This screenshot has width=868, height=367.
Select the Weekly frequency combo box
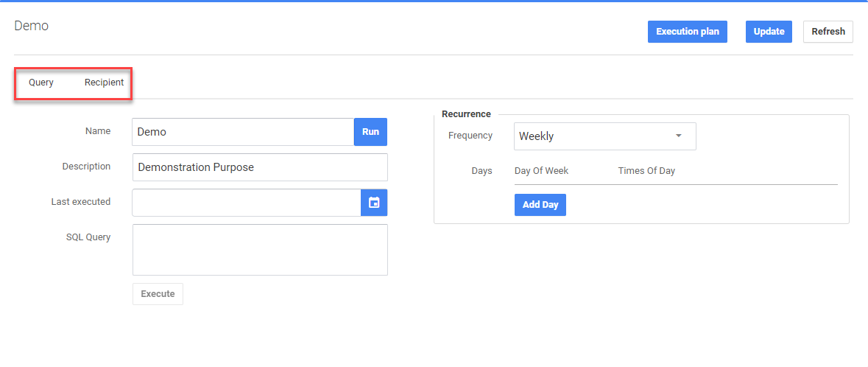604,136
